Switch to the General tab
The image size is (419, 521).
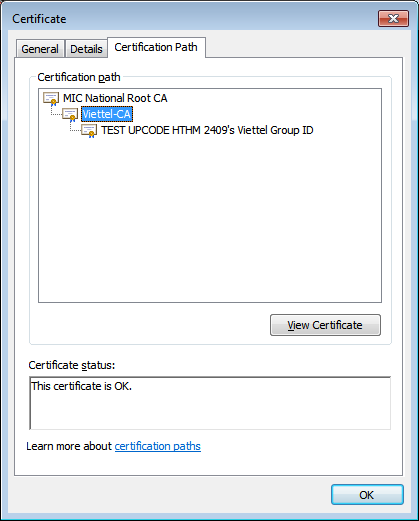[40, 49]
